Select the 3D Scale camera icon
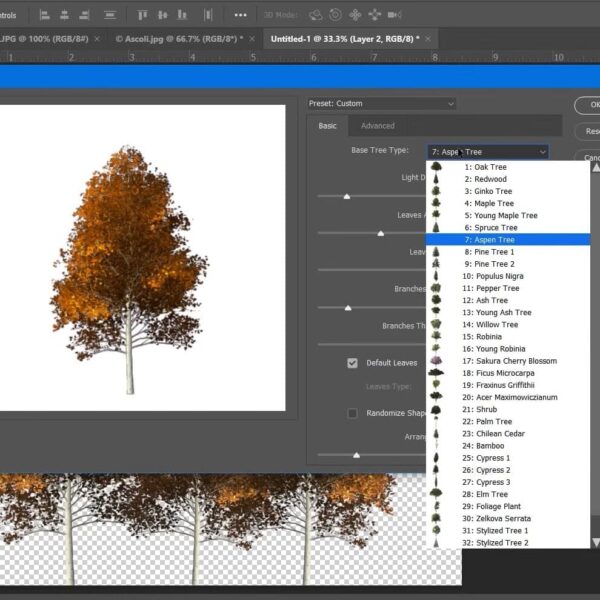 pos(394,15)
